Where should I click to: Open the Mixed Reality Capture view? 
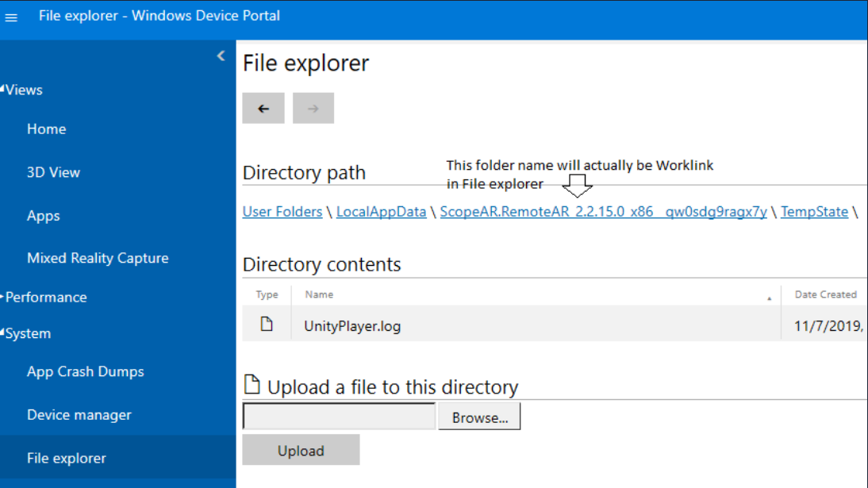click(x=97, y=258)
